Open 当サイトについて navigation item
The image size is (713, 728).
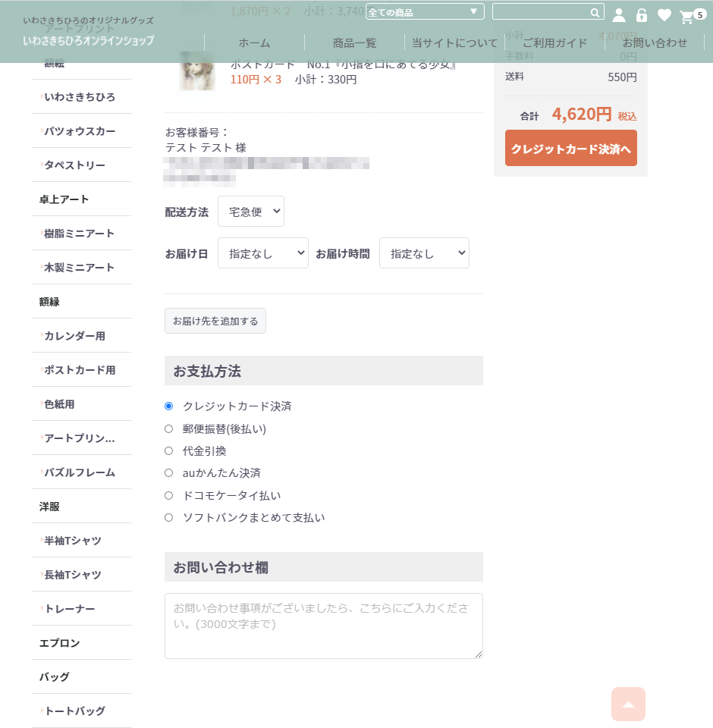click(454, 43)
